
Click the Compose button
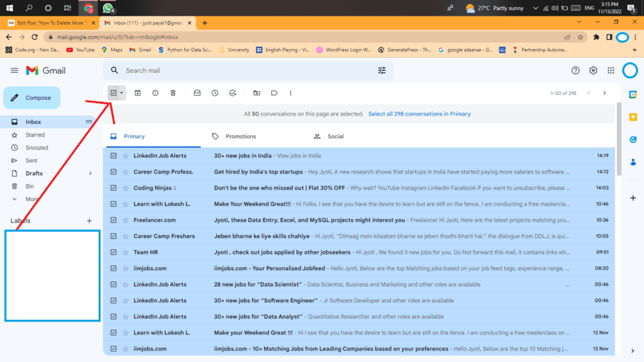click(32, 97)
